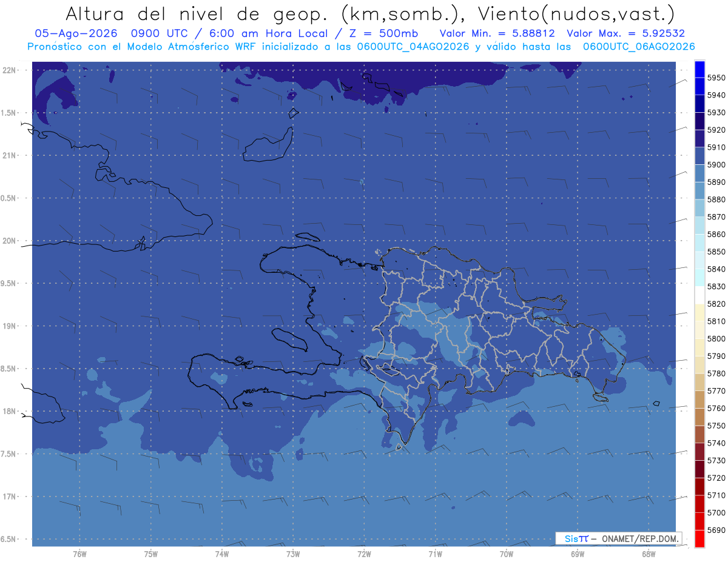Image resolution: width=728 pixels, height=562 pixels.
Task: Click the colorbar swatch between 5900 and 5910
Action: point(699,156)
